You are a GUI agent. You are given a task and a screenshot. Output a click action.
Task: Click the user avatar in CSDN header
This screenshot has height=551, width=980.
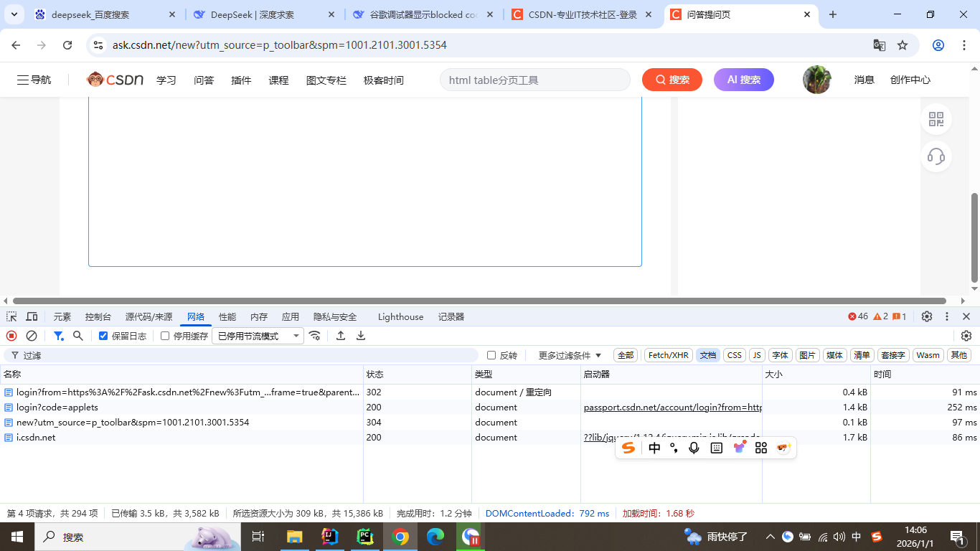click(817, 80)
